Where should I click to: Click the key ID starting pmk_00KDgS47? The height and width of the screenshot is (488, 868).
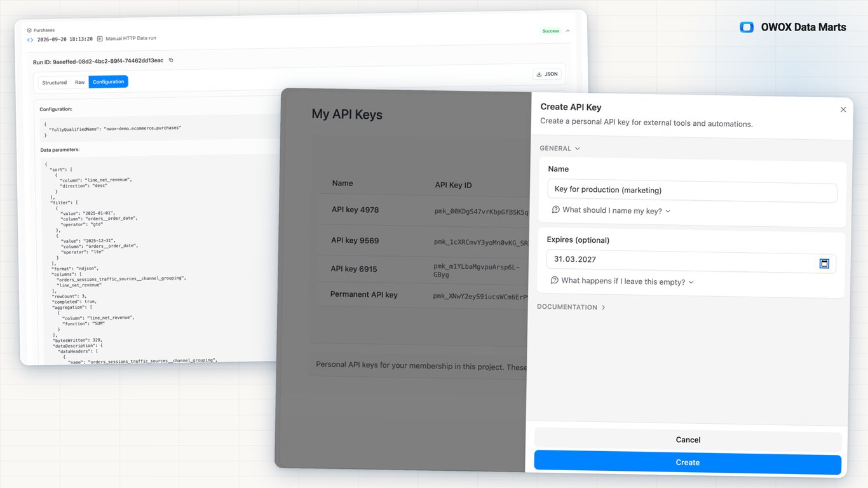click(x=481, y=212)
